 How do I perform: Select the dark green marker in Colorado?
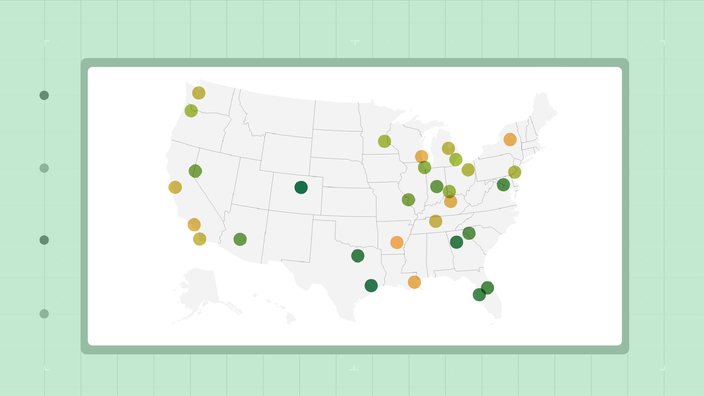point(301,187)
